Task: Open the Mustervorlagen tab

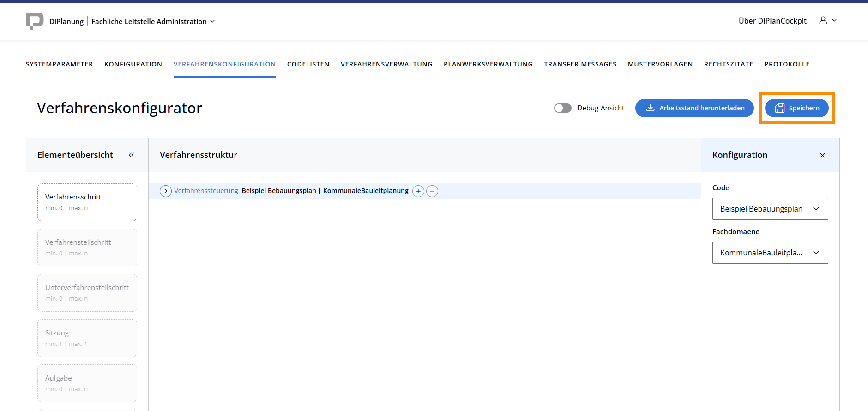Action: point(660,64)
